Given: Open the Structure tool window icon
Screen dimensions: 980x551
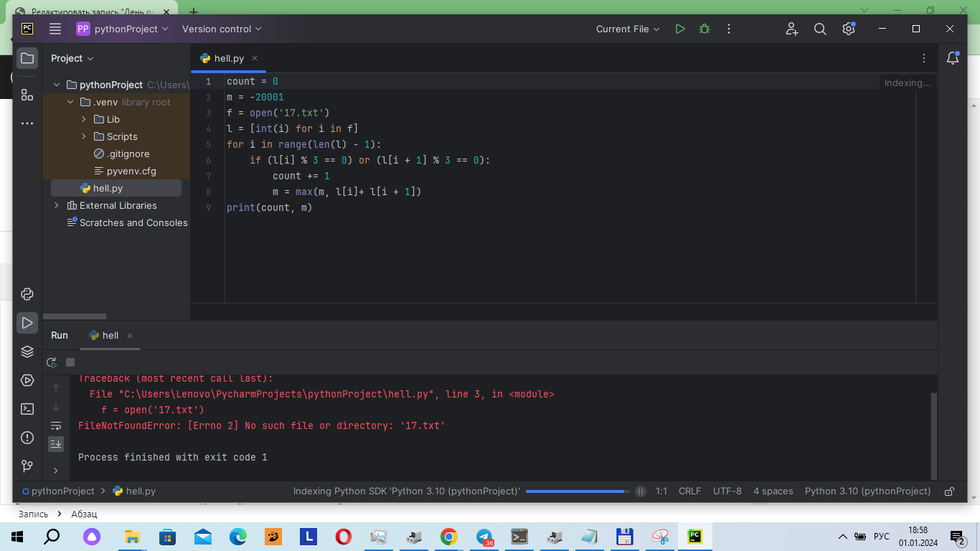Looking at the screenshot, I should click(x=27, y=95).
